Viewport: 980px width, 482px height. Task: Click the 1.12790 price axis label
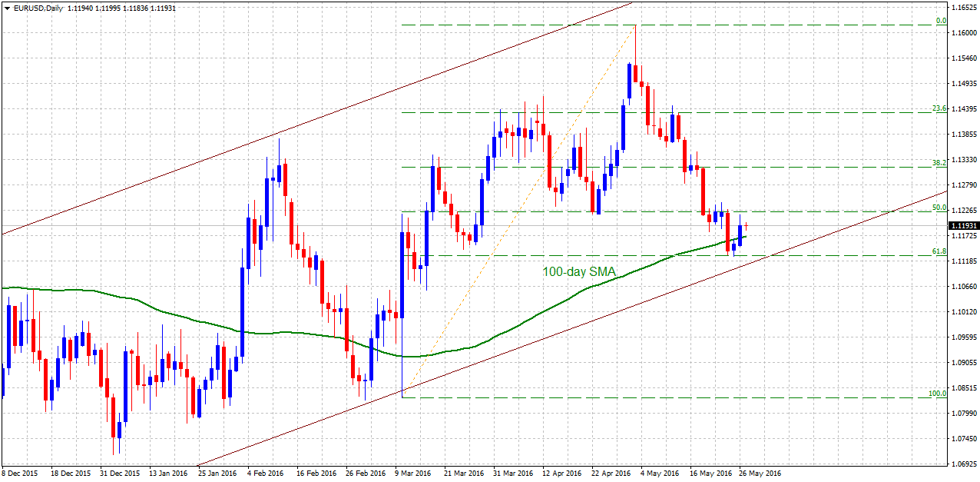(x=963, y=185)
